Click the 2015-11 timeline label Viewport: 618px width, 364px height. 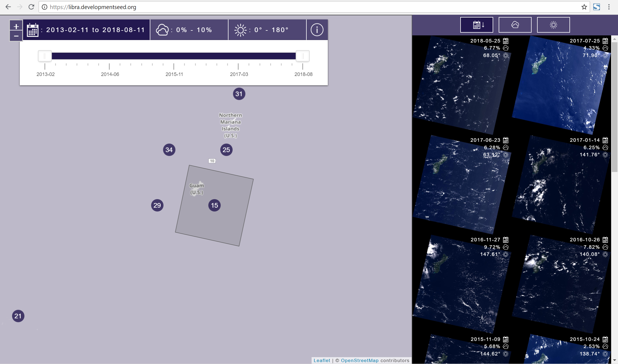[174, 74]
